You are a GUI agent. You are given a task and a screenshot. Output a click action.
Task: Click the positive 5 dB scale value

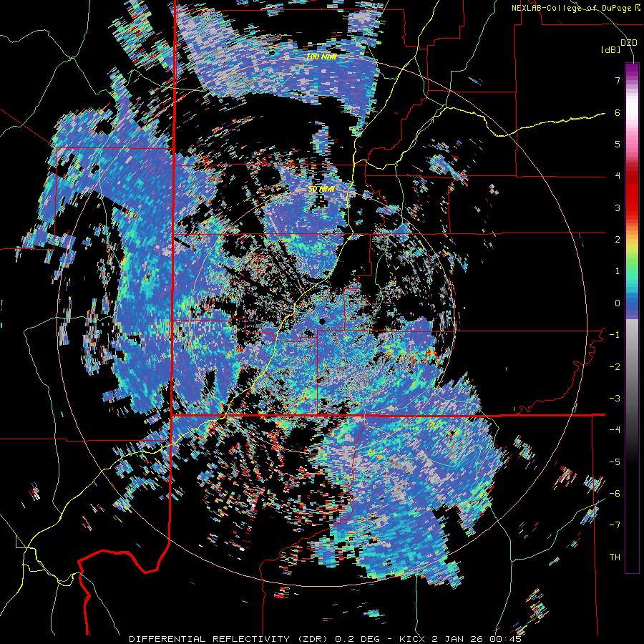(x=618, y=144)
